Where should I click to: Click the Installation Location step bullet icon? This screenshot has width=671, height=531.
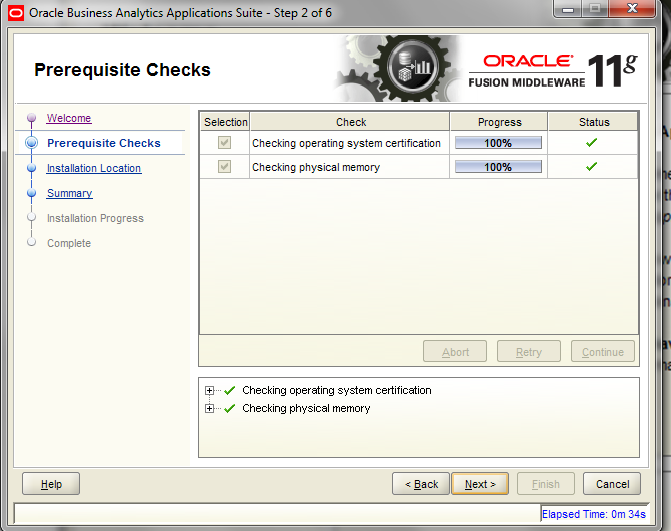pos(31,168)
